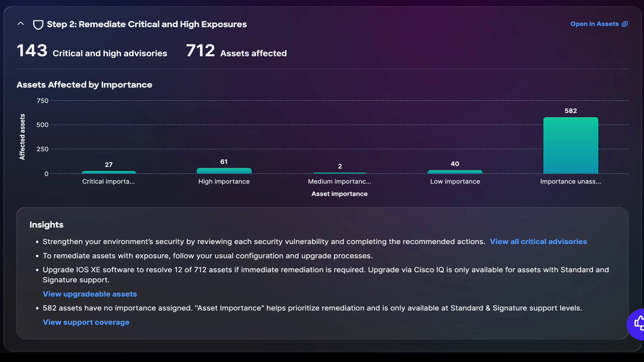
Task: Click the 143 critical and high advisories count
Action: tap(32, 51)
